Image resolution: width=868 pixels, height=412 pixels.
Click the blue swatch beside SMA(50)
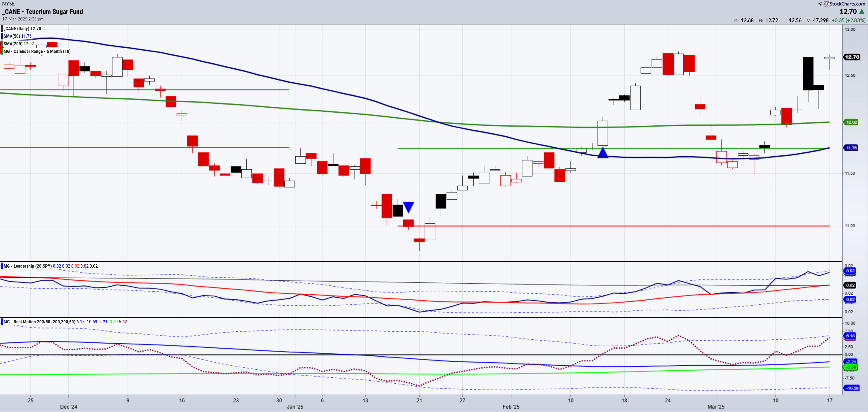2,36
